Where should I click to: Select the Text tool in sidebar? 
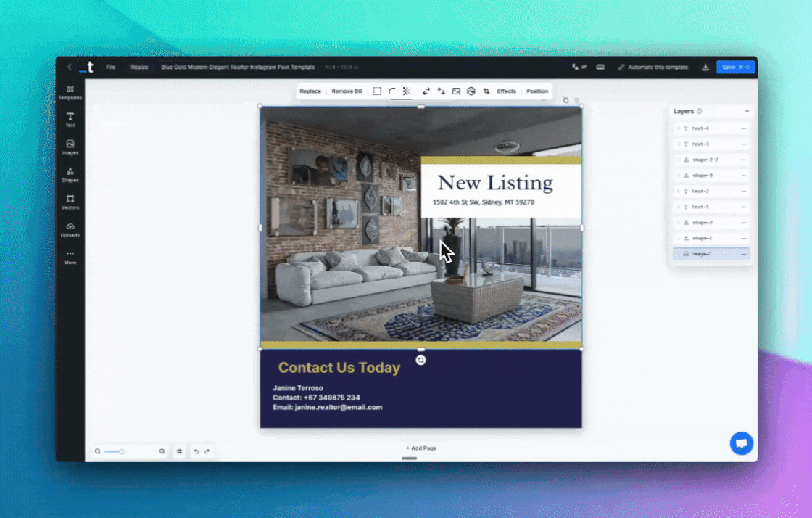[70, 119]
